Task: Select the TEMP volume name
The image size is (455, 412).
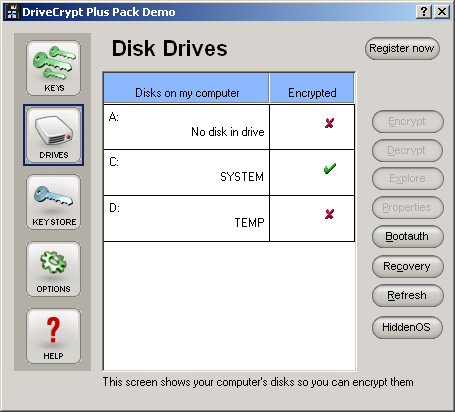Action: click(x=249, y=222)
